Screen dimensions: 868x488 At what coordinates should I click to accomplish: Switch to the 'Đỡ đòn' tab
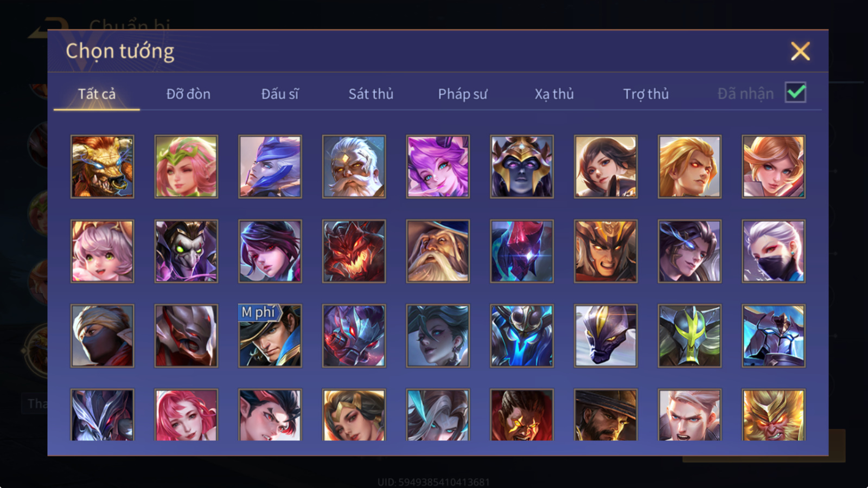click(188, 94)
